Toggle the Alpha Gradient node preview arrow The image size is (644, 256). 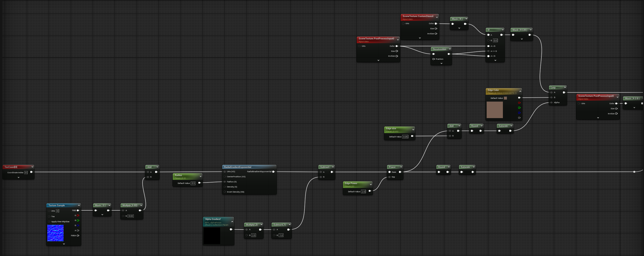coord(232,222)
